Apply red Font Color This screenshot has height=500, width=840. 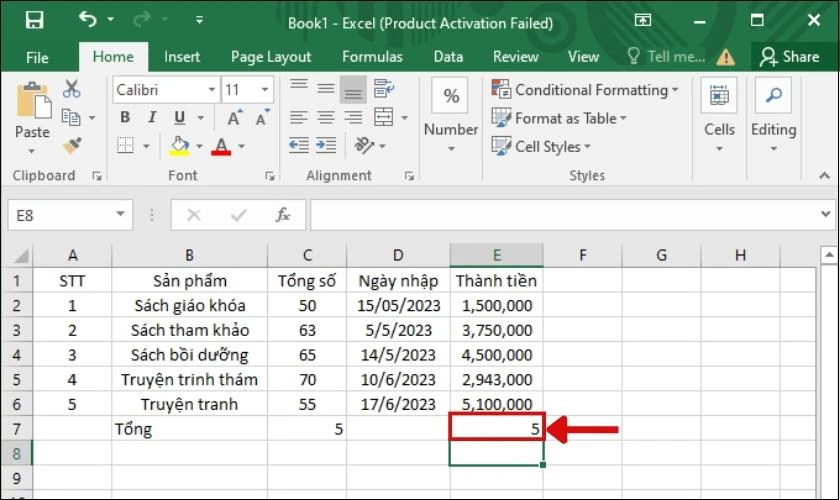(221, 146)
